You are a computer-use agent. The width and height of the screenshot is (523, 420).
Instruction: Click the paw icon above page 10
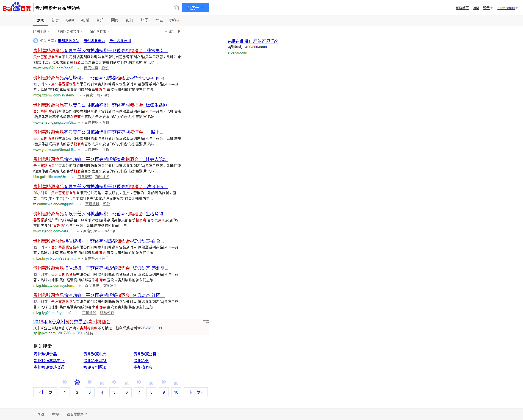coord(176,383)
